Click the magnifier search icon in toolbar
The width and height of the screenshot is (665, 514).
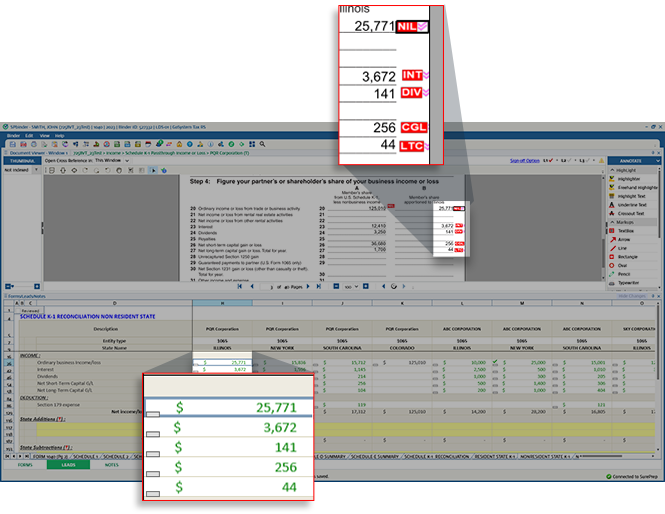pyautogui.click(x=263, y=145)
